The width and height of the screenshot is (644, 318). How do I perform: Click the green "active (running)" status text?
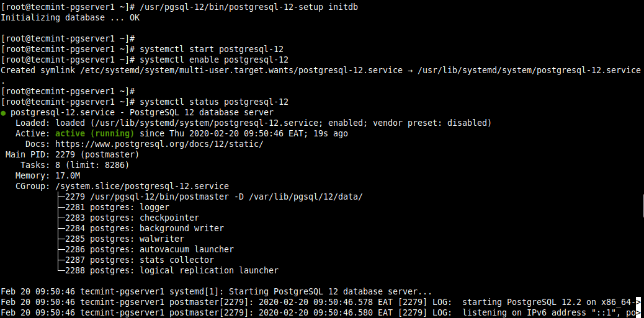[x=94, y=133]
